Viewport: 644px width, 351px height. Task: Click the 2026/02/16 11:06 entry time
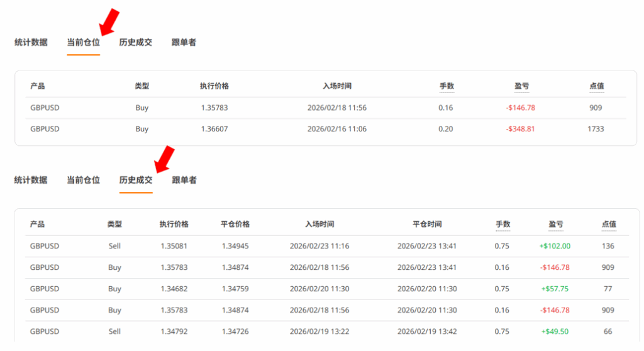point(336,129)
